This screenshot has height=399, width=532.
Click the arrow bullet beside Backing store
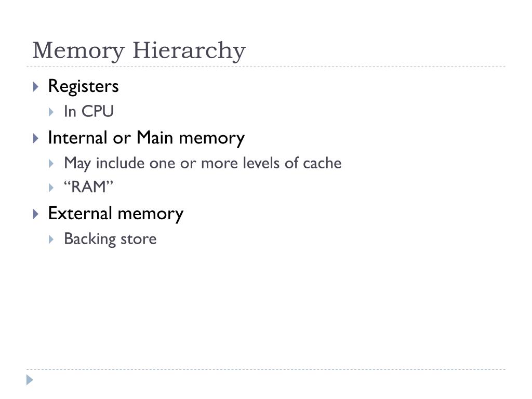tap(51, 240)
